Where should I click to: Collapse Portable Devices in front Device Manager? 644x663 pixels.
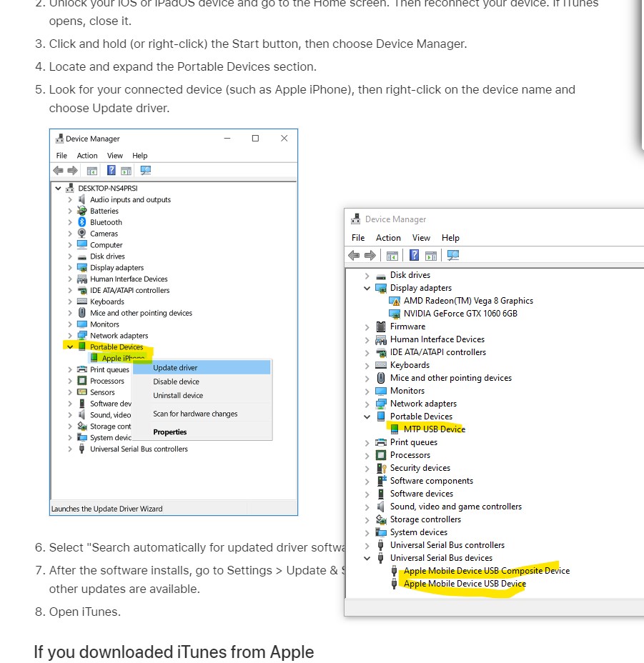367,417
